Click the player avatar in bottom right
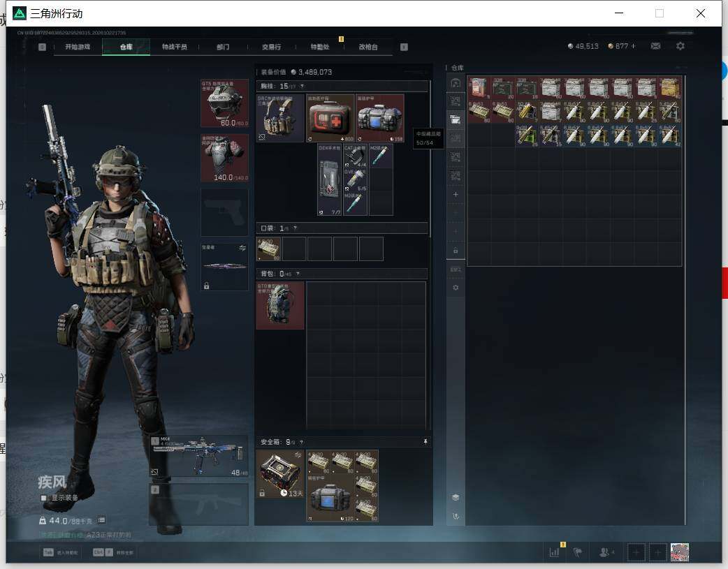Screen dimensions: 728x569 [x=680, y=552]
